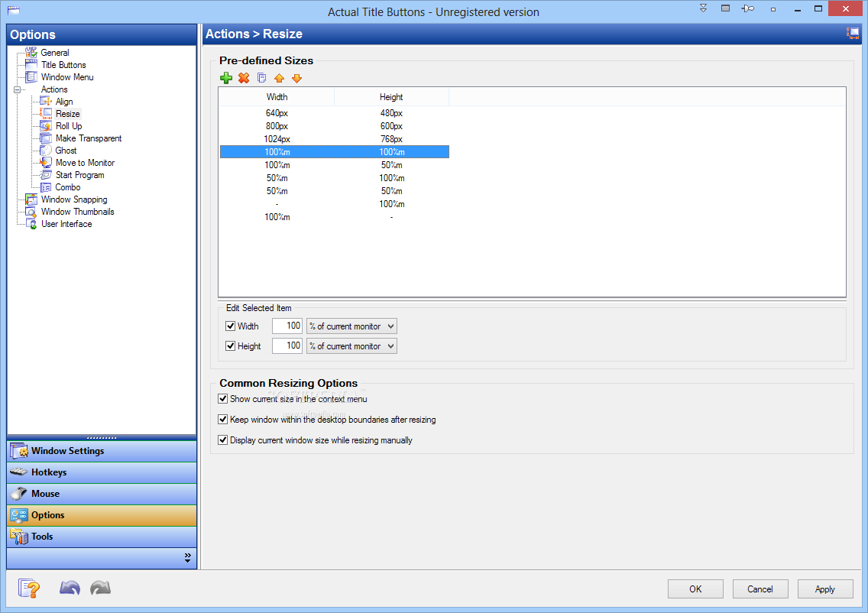Click the OK button

coord(695,589)
